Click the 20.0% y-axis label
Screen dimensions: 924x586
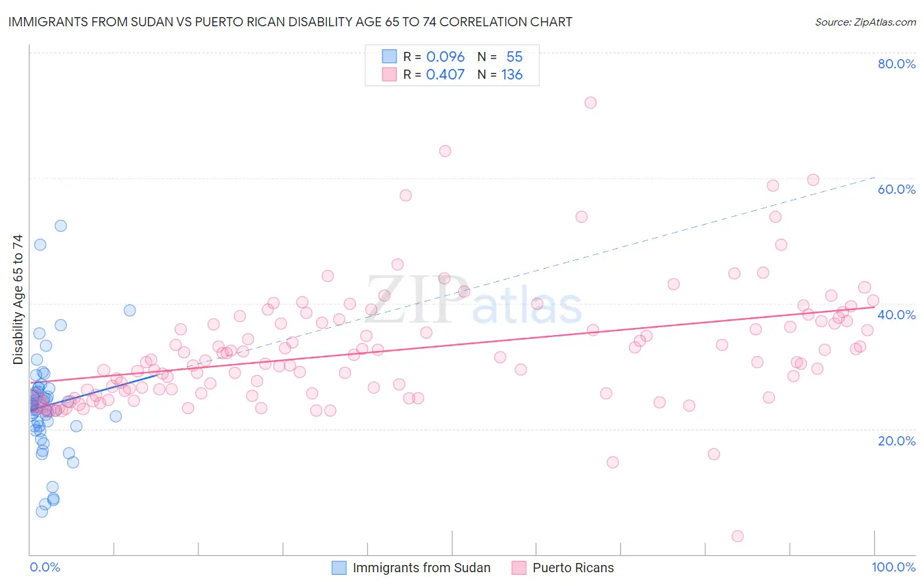tap(896, 441)
